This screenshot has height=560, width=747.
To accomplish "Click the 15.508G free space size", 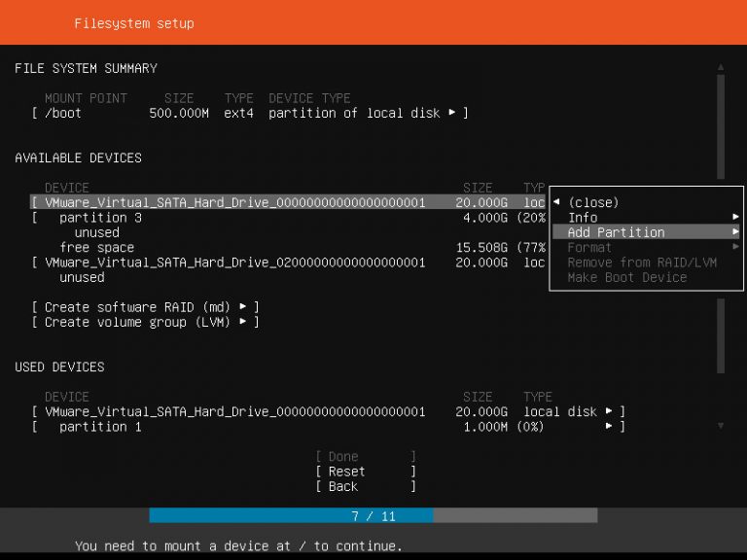I will pyautogui.click(x=481, y=248).
